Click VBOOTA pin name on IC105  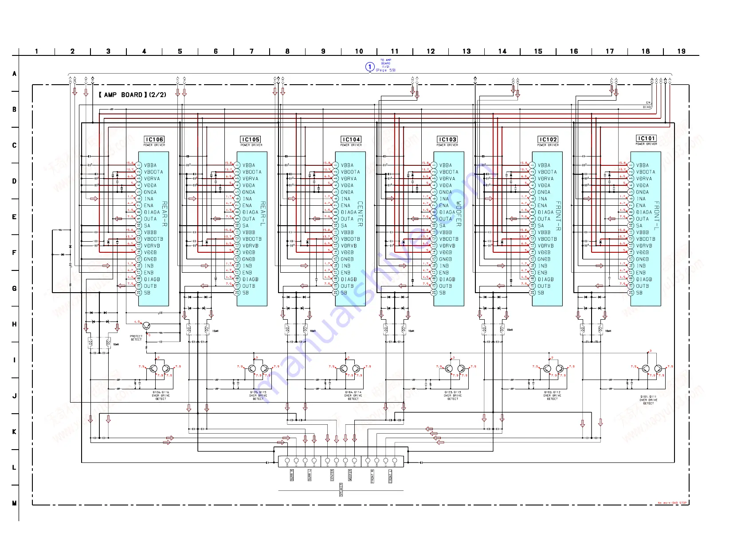tap(252, 172)
